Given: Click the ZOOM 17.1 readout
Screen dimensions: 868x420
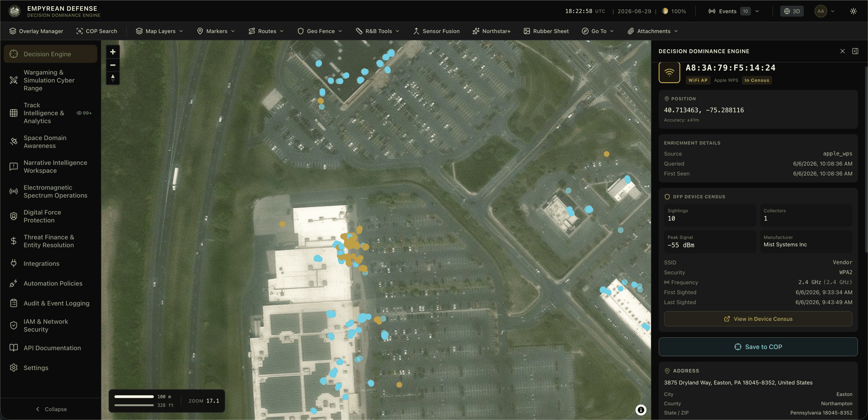Looking at the screenshot, I should 204,401.
